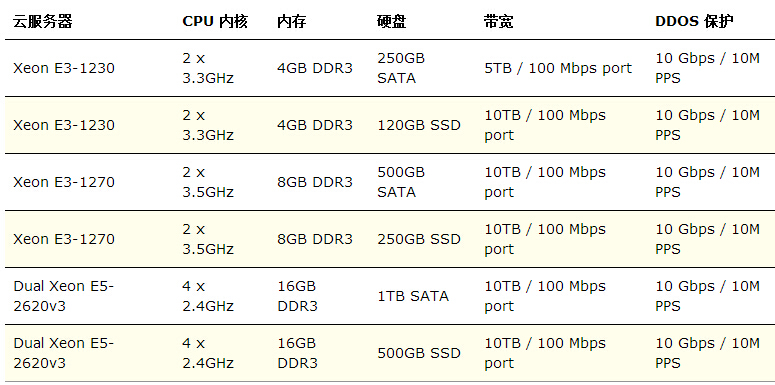Screen dimensions: 775x385
Task: Click the 云服务器 column header
Action: coord(43,21)
